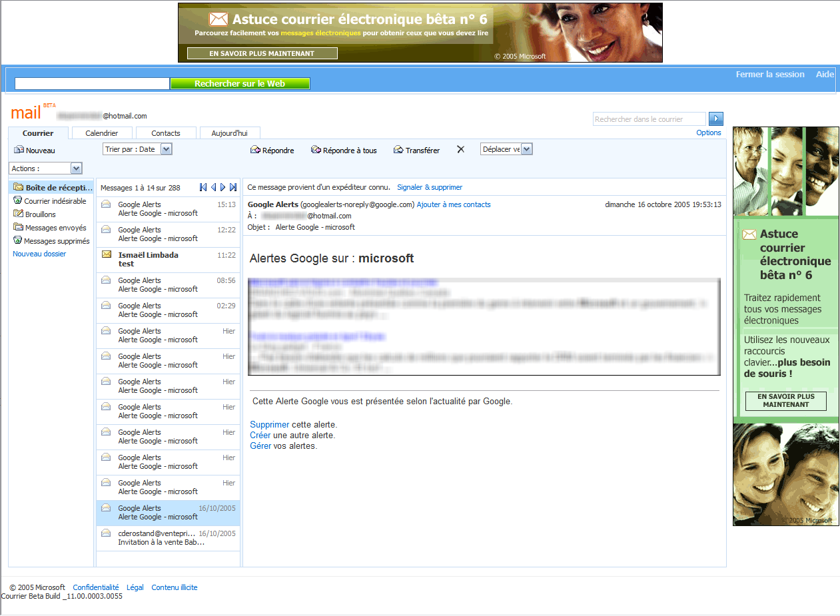Switch to the Calendrier tab
The width and height of the screenshot is (840, 616).
tap(102, 133)
